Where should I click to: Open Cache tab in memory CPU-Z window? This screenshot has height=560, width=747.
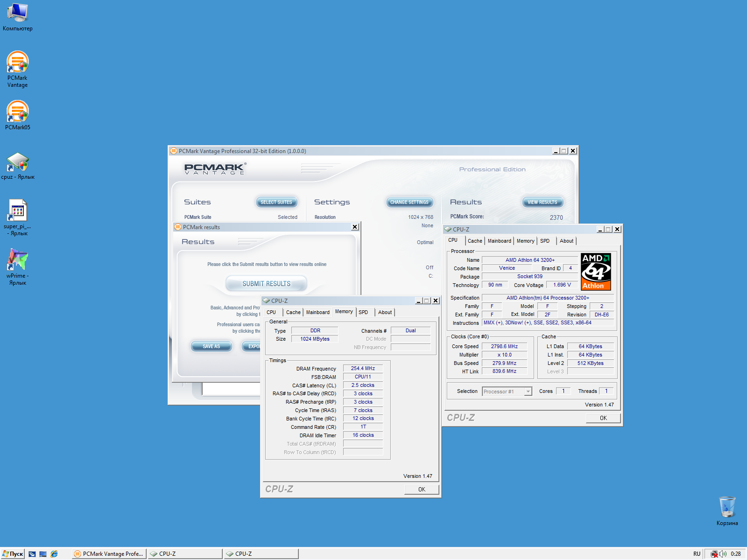coord(293,312)
